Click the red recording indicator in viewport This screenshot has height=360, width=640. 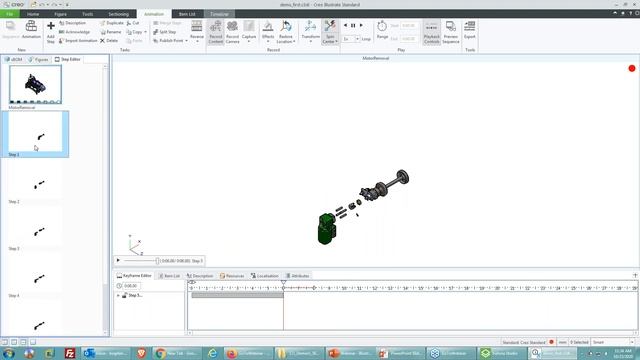632,68
